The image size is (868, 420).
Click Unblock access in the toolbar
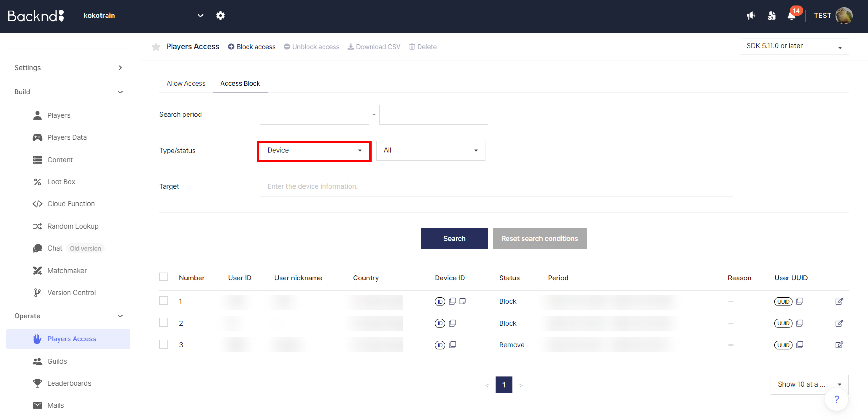pos(311,47)
